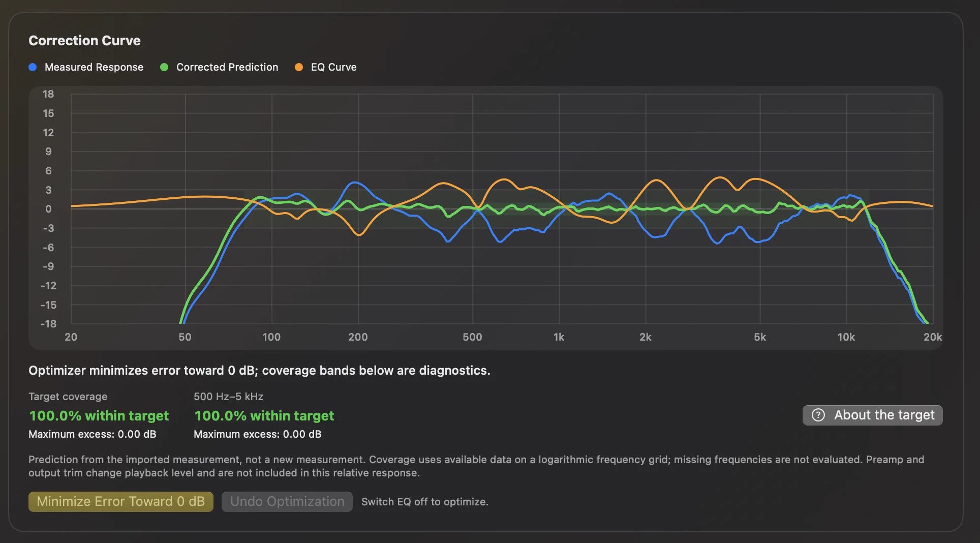Click the 1k frequency axis label

tap(559, 337)
